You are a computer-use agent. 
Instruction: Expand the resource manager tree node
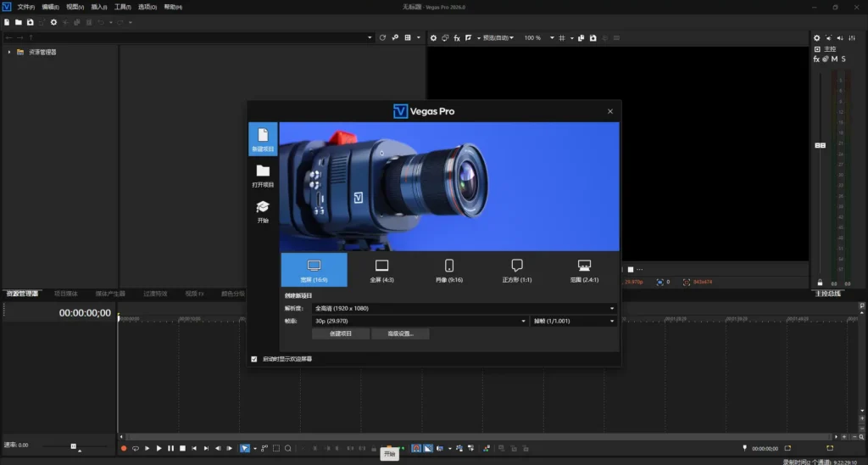click(8, 52)
